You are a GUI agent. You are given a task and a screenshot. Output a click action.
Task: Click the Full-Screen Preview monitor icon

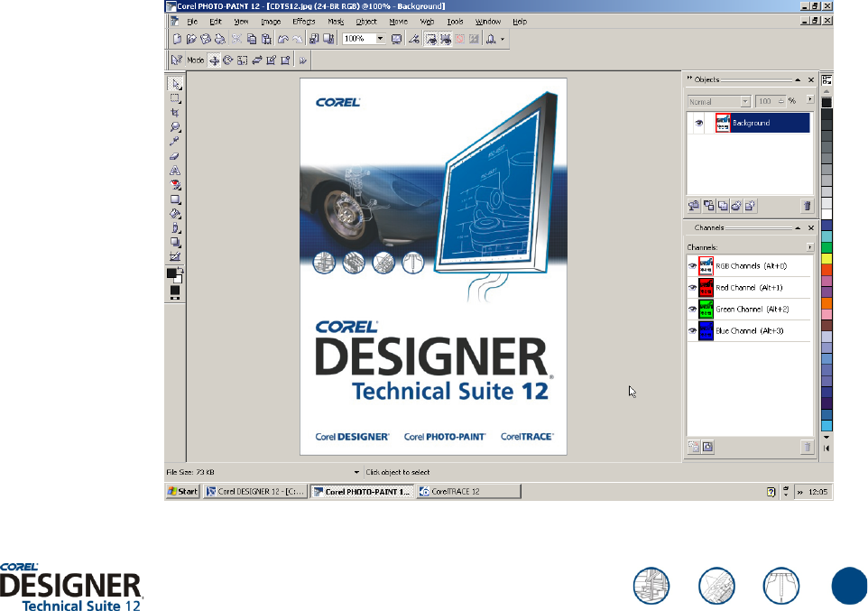click(396, 39)
